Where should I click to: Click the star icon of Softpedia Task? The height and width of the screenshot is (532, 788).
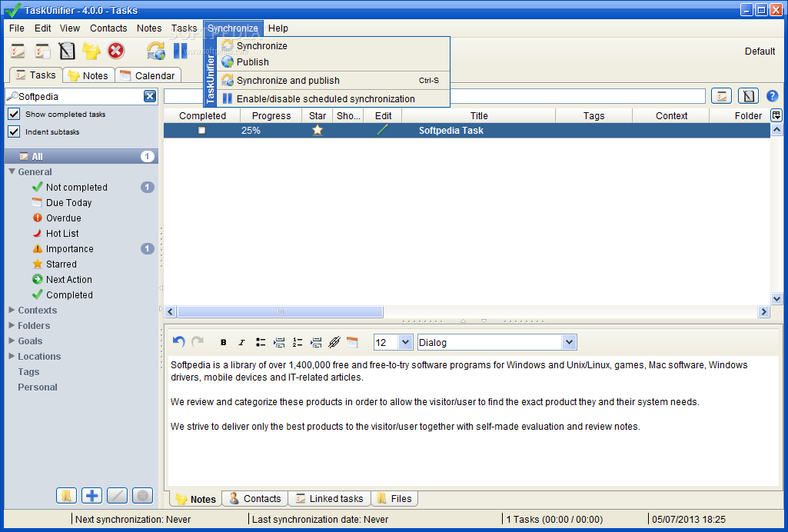[x=317, y=130]
